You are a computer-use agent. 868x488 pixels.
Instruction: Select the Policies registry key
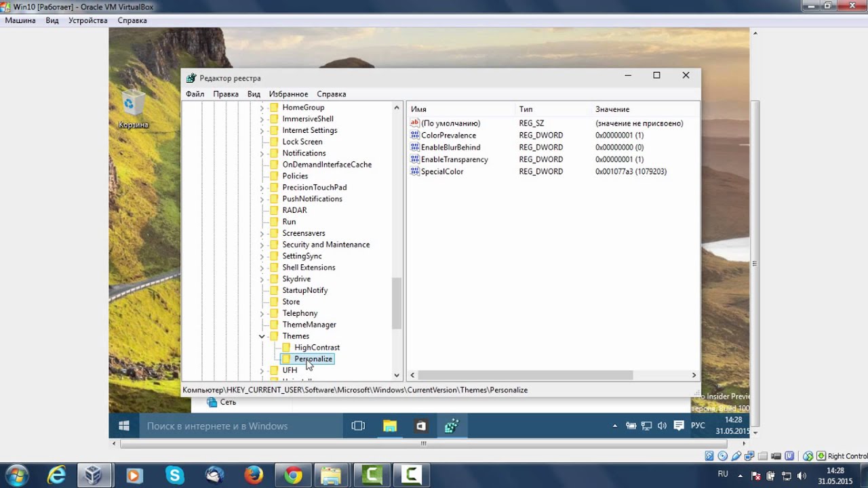(294, 176)
